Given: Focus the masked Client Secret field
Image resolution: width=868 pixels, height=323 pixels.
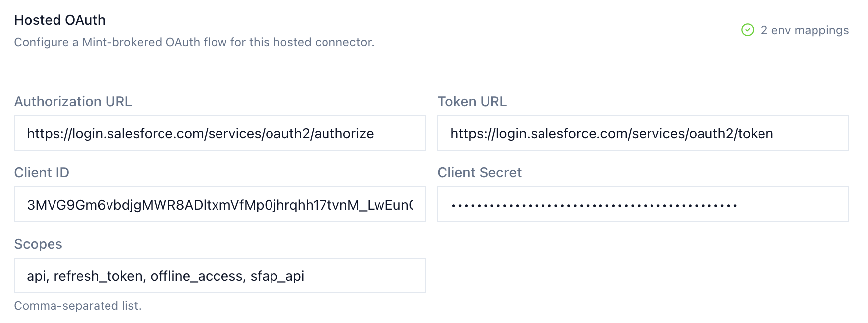Looking at the screenshot, I should pos(643,205).
